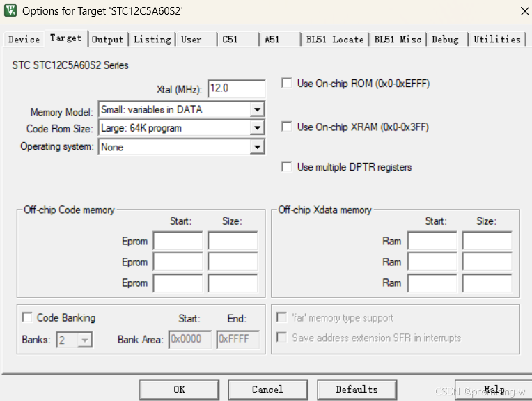The height and width of the screenshot is (401, 532).
Task: Click the STC STC12C5A60S2 Series label
Action: click(x=70, y=65)
